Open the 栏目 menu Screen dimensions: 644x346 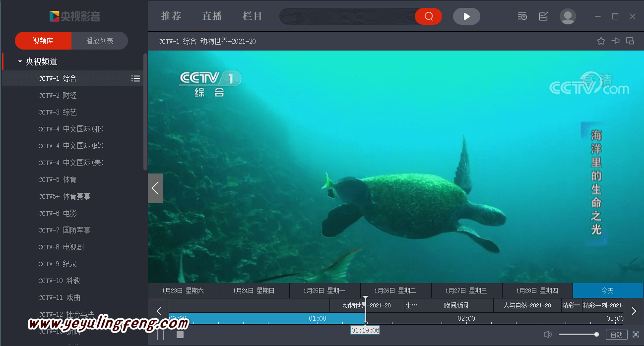tap(252, 16)
